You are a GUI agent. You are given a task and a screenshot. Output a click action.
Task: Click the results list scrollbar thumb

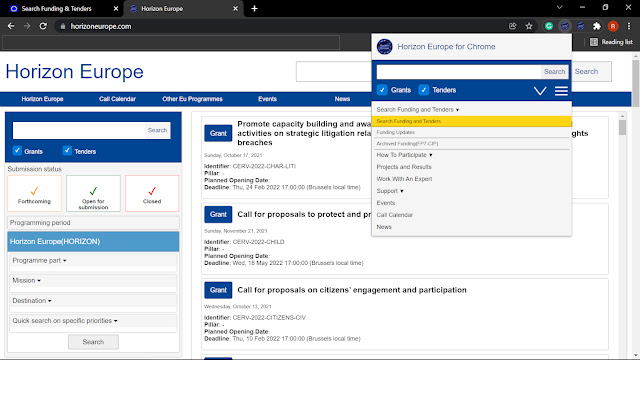(622, 127)
